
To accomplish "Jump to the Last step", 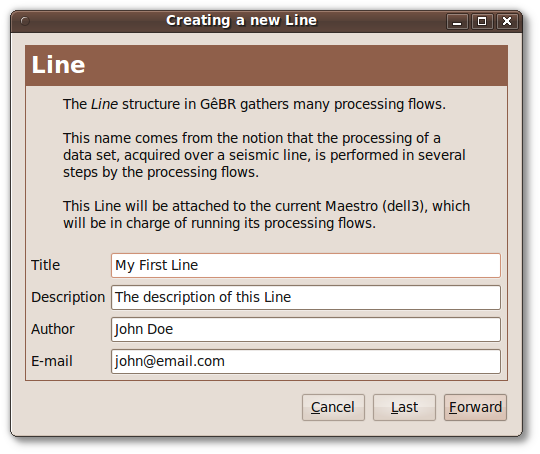I will click(404, 407).
